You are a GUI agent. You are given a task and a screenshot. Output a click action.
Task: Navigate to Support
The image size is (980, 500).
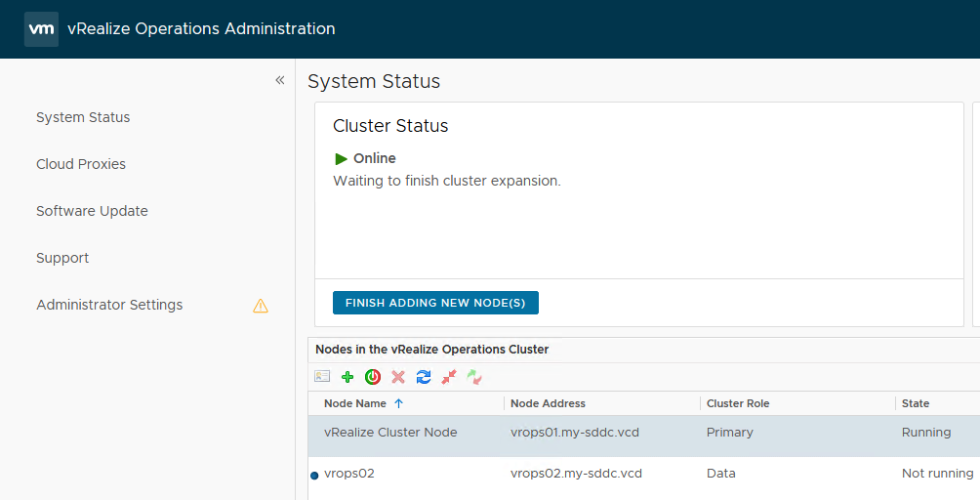[x=62, y=258]
